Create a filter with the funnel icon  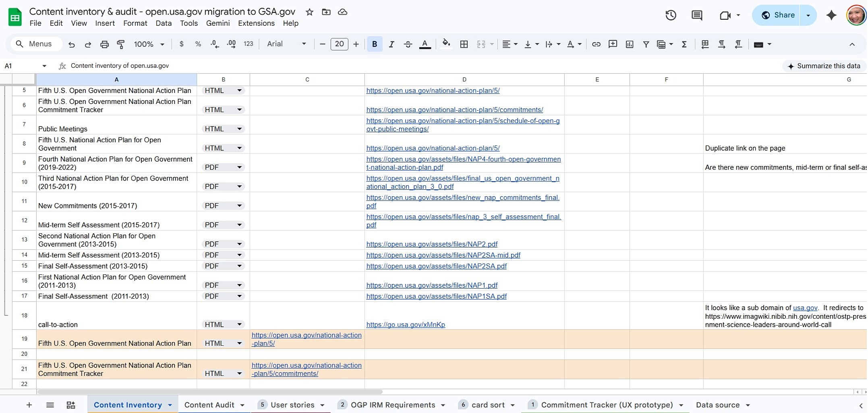click(646, 44)
